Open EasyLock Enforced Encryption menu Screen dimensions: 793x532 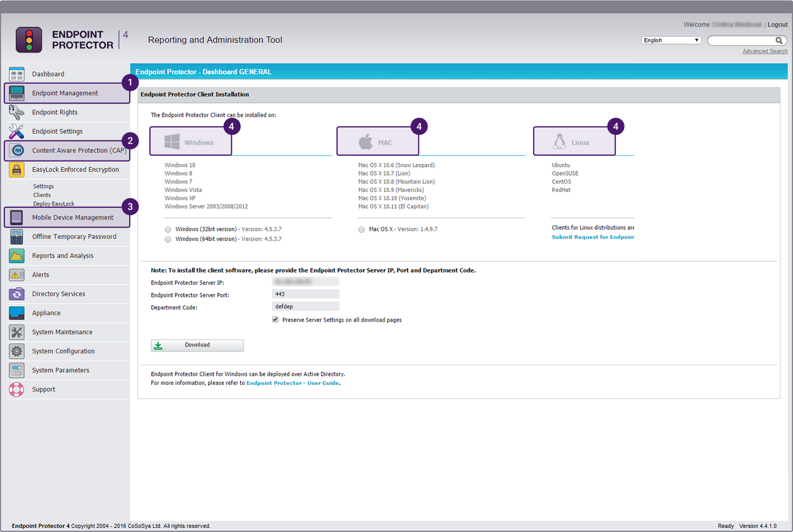click(x=75, y=170)
